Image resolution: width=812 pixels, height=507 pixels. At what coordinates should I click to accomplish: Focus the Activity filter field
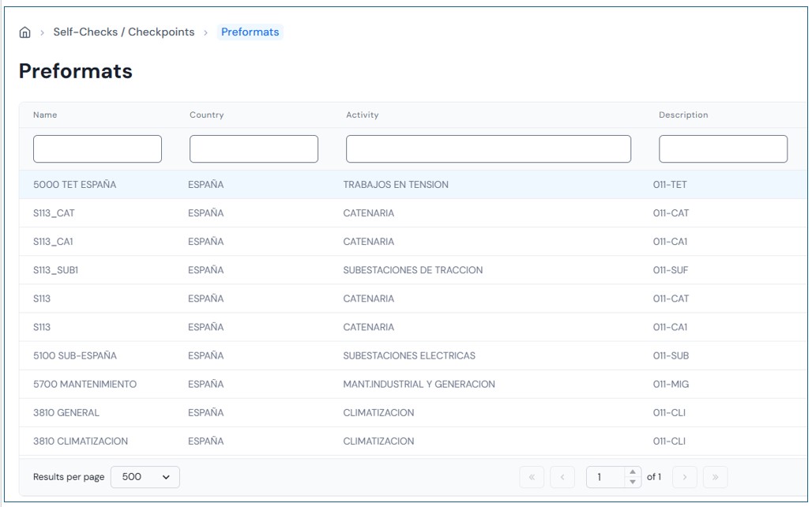488,149
